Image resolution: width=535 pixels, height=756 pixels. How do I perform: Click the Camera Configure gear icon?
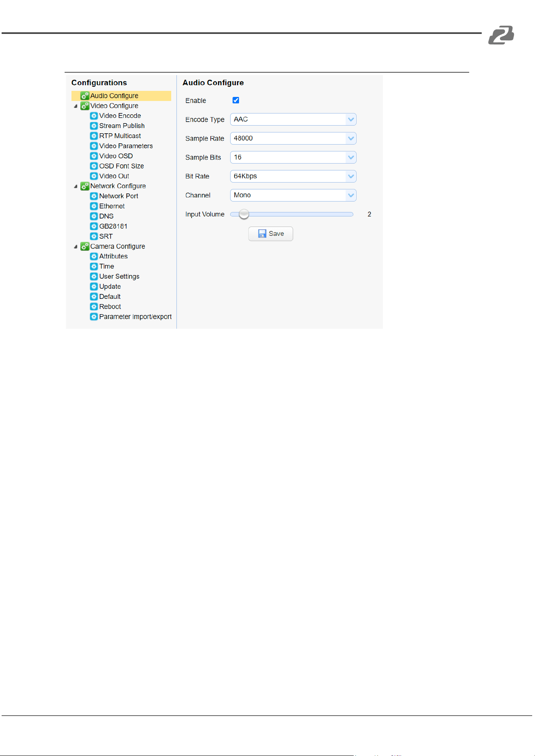(84, 246)
